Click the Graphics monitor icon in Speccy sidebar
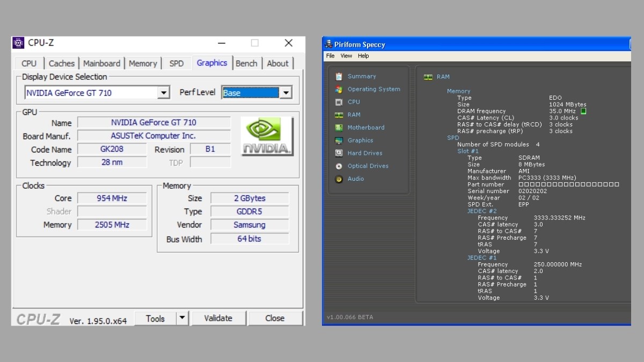The height and width of the screenshot is (362, 644). [x=339, y=141]
